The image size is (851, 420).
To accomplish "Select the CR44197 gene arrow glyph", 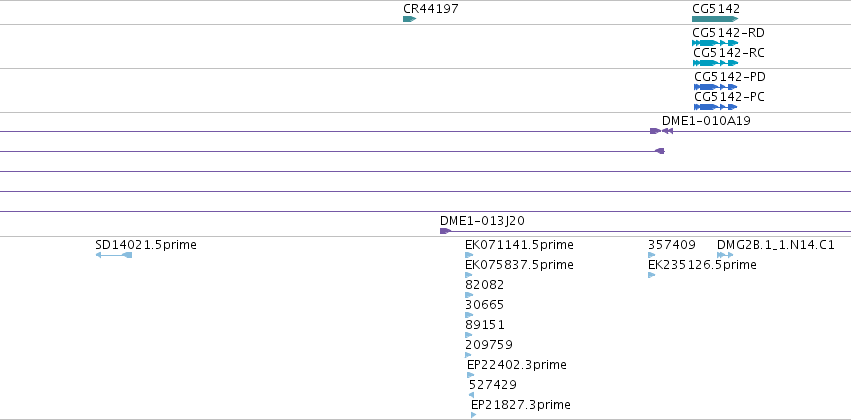I will [x=409, y=19].
